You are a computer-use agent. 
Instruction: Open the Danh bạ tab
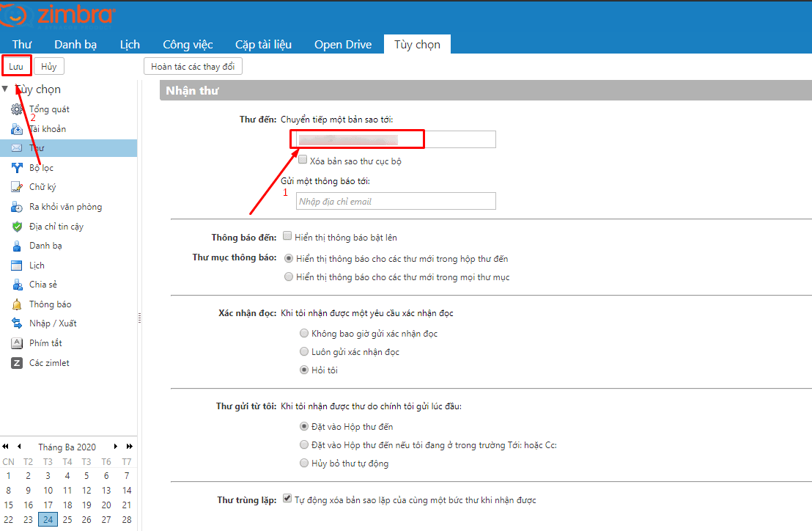[75, 45]
